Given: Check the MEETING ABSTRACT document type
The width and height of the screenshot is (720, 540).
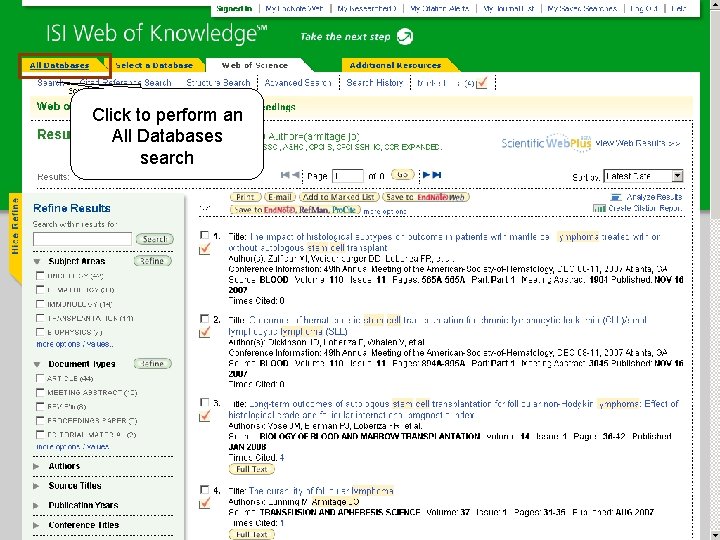Looking at the screenshot, I should (40, 392).
